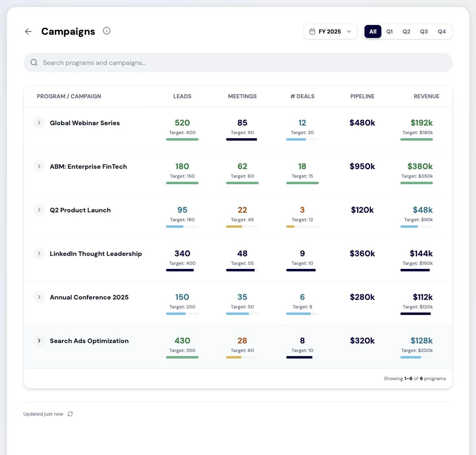Click the $192k revenue value
476x455 pixels.
point(421,123)
